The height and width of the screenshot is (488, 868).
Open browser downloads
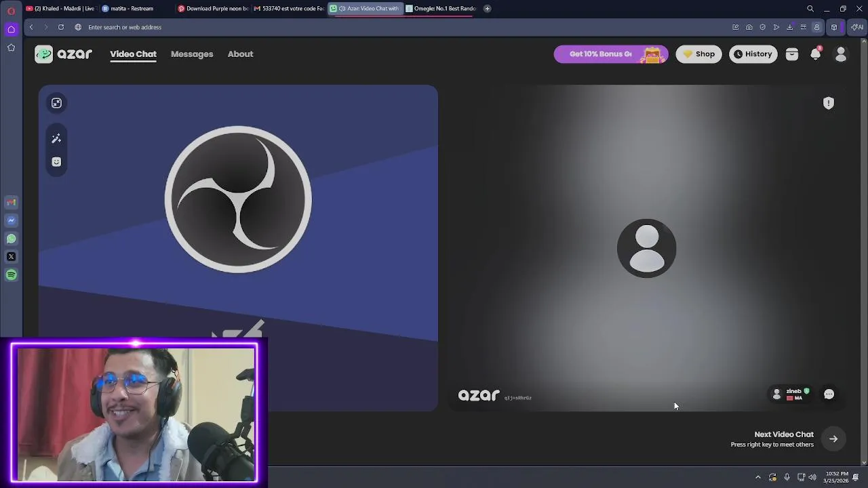click(789, 27)
